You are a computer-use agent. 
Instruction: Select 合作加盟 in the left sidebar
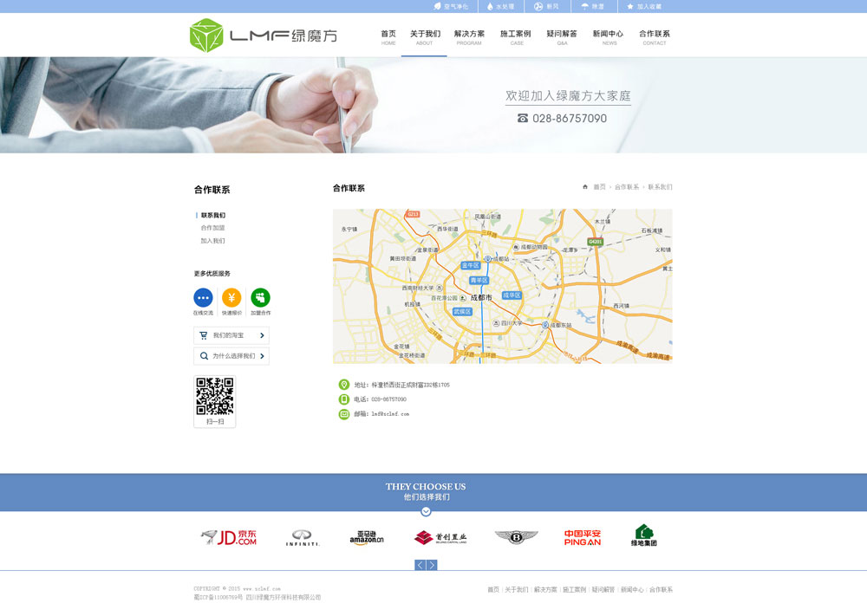point(213,228)
